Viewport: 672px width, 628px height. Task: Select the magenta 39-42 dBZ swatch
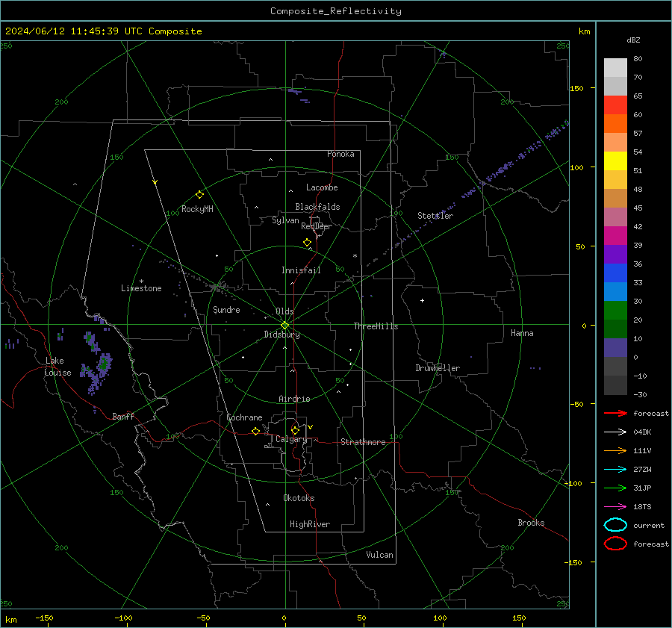tap(615, 236)
